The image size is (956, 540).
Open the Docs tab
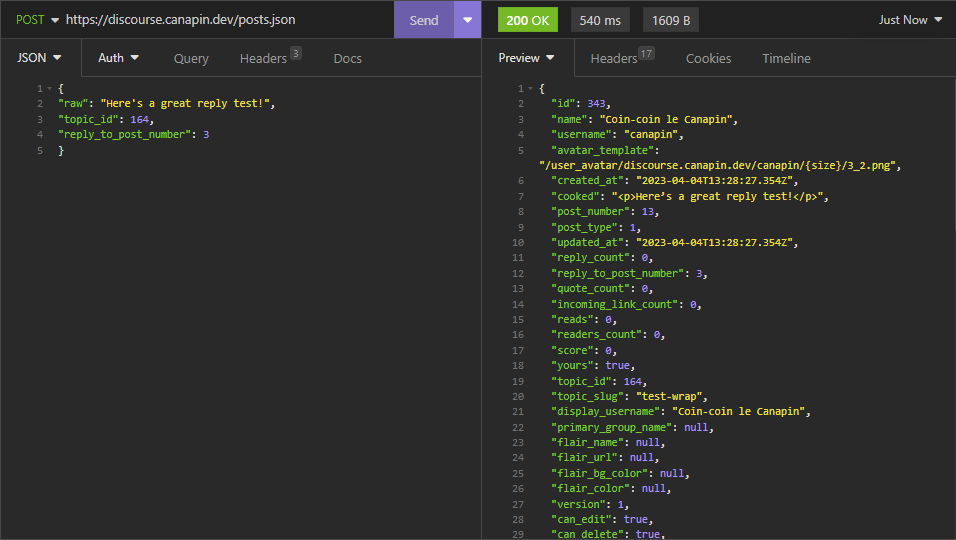[x=348, y=59]
